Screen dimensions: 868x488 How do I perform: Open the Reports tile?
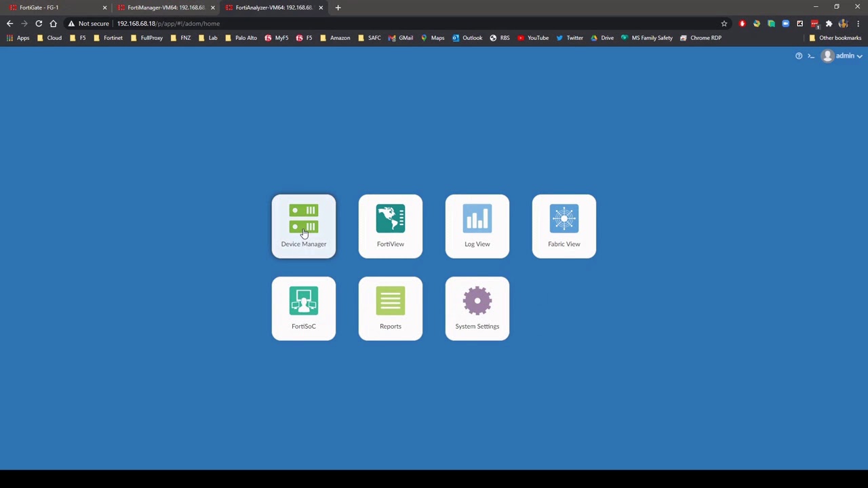coord(391,308)
